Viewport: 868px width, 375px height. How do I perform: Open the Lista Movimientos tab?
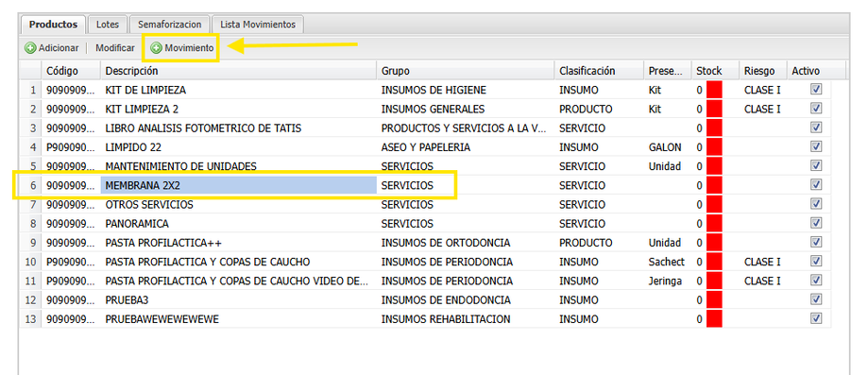pos(258,25)
